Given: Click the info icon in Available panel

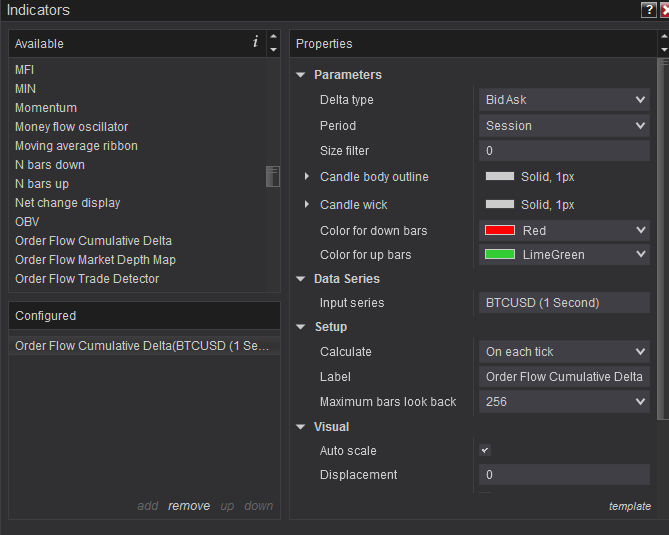Looking at the screenshot, I should pos(255,42).
